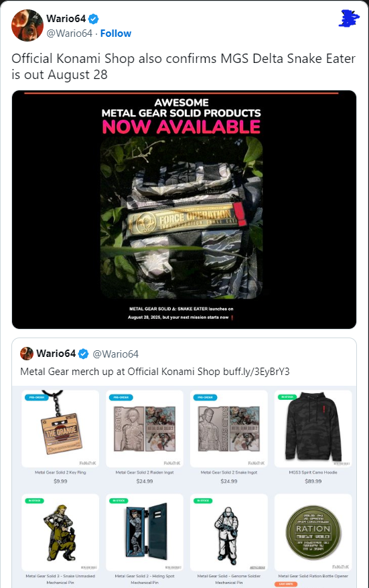Image resolution: width=369 pixels, height=588 pixels.
Task: Follow the Wario64 account
Action: [x=115, y=33]
